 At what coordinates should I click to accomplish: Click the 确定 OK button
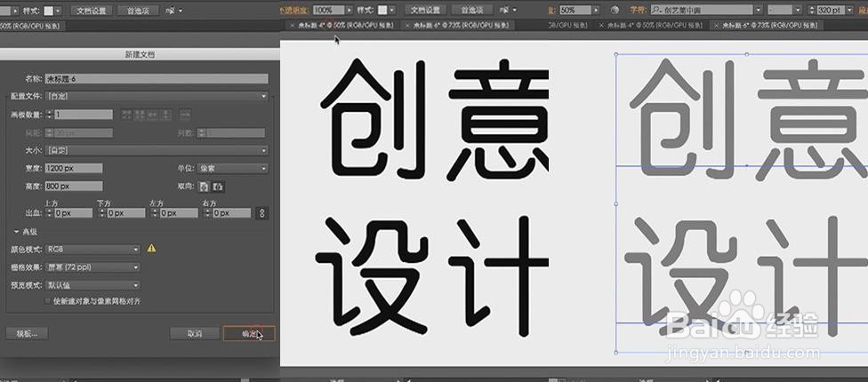tap(249, 333)
